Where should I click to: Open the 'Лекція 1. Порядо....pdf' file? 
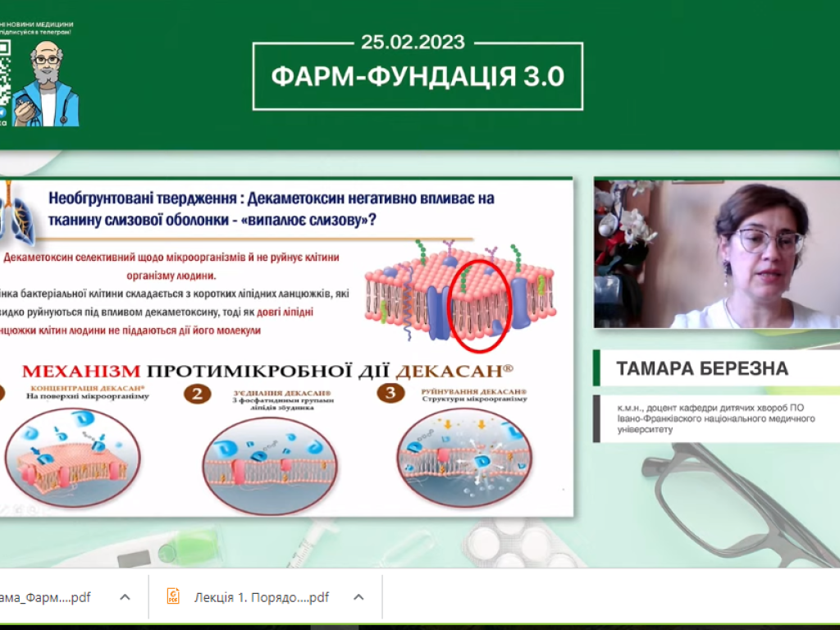pos(262,598)
